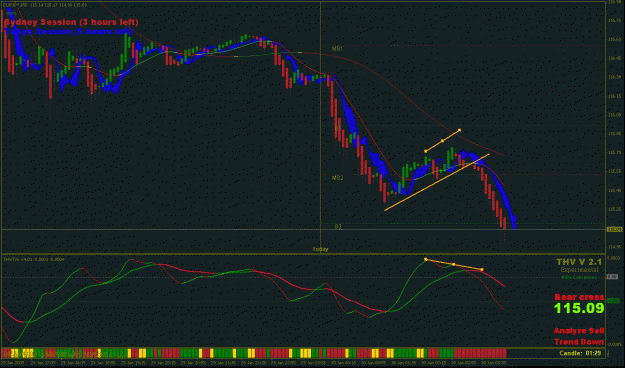Click the green "115.09" price readout
Image resolution: width=625 pixels, height=368 pixels.
579,308
